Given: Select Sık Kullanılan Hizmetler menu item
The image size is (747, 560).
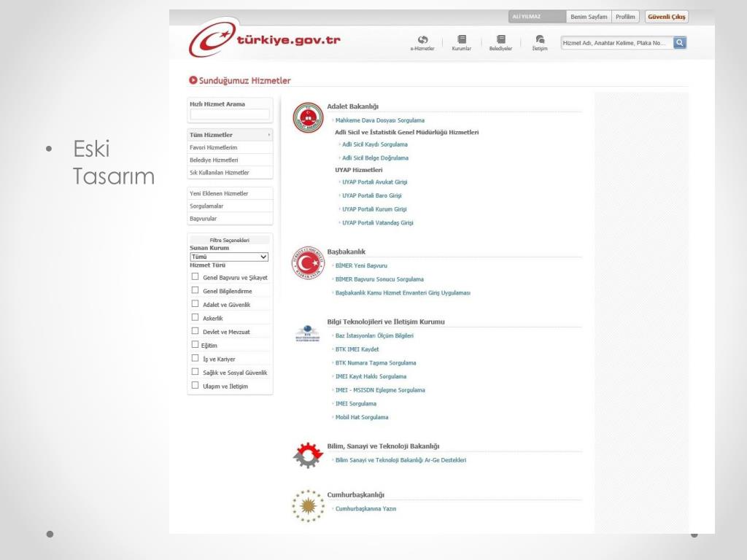Looking at the screenshot, I should [x=230, y=172].
